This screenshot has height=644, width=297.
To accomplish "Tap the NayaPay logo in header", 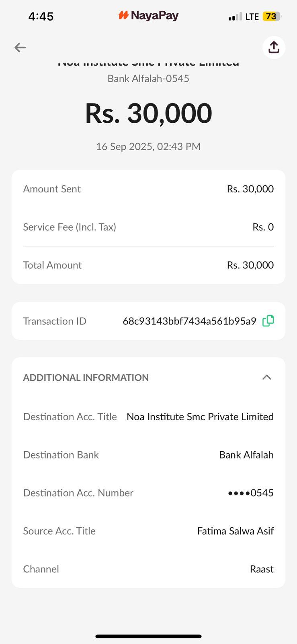I will 148,16.
